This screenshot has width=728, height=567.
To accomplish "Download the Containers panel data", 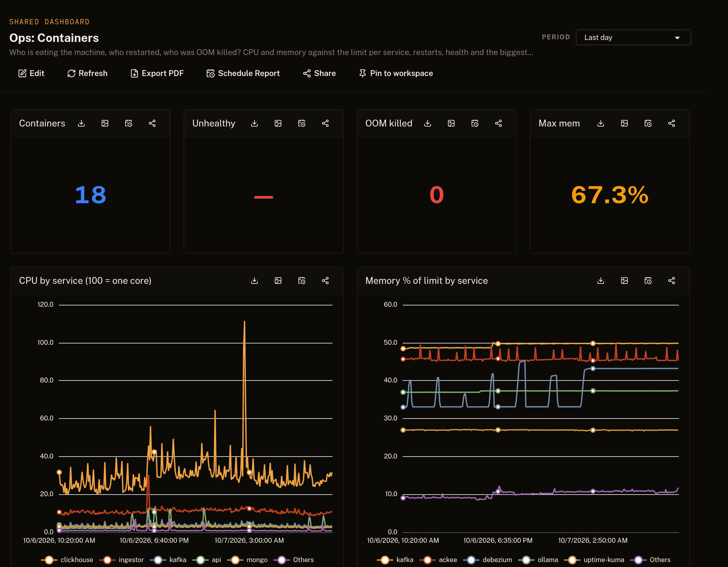I will 81,123.
